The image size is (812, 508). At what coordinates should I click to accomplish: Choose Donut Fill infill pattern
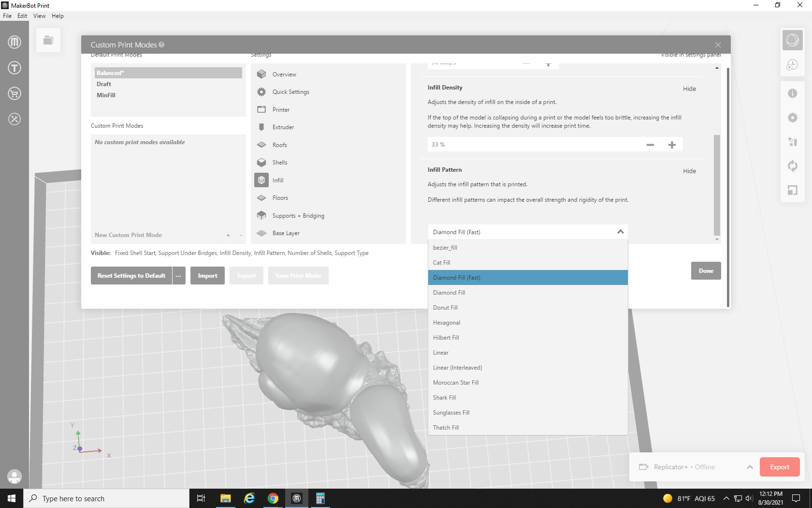pyautogui.click(x=528, y=308)
